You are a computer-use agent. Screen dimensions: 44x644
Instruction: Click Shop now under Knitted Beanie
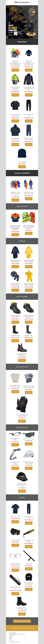[22, 167]
